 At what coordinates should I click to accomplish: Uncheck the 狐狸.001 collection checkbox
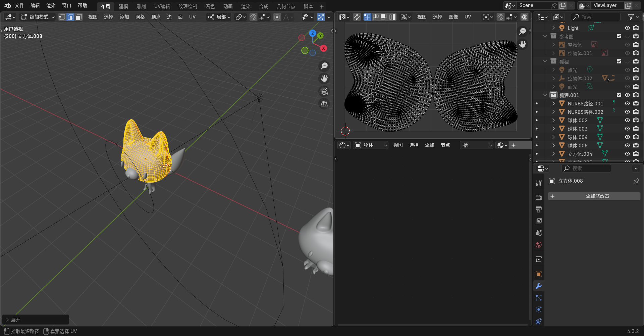619,95
